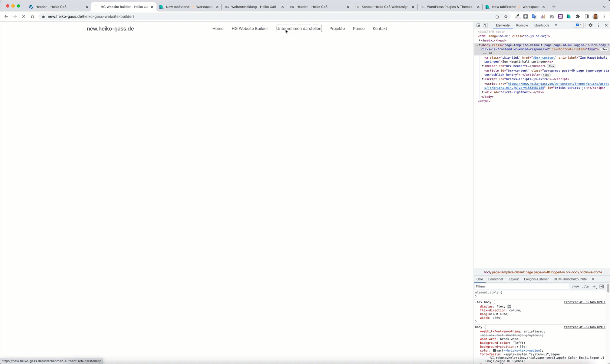
Task: Click the new.heiko-gass.de site title
Action: click(110, 29)
